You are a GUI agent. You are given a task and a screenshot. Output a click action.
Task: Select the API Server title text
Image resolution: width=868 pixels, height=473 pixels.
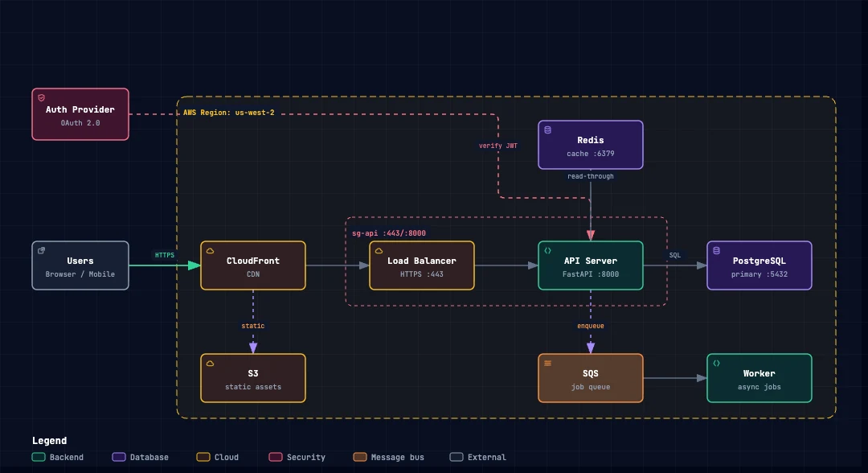pos(591,261)
